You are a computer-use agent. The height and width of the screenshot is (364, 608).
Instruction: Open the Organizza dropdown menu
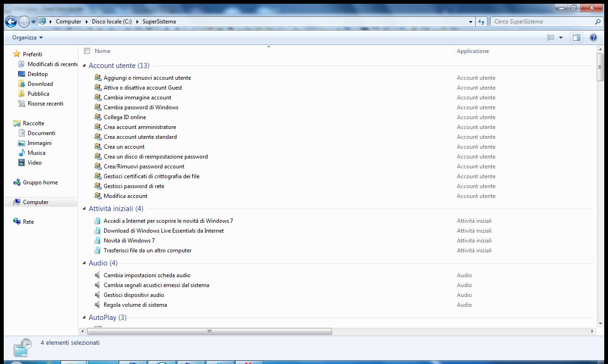click(x=27, y=38)
